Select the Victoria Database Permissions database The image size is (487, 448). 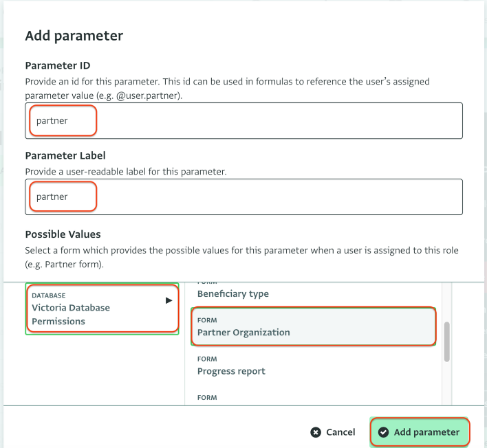click(x=102, y=309)
